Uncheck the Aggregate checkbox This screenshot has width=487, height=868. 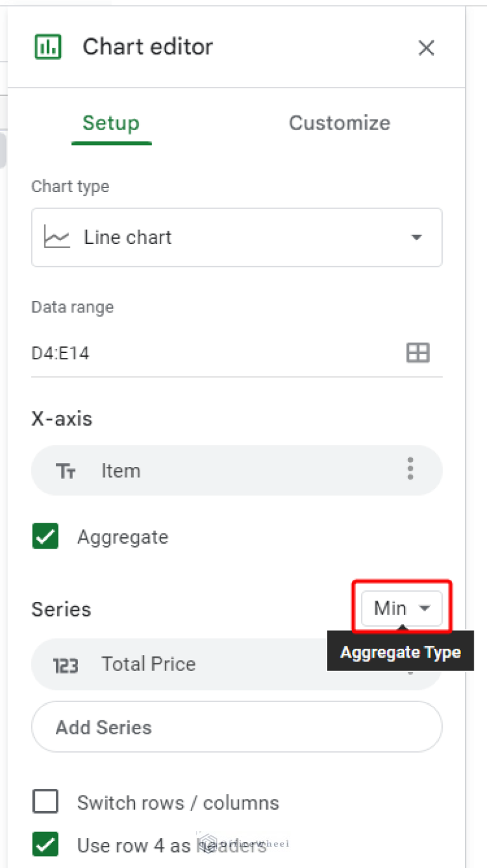coord(46,537)
